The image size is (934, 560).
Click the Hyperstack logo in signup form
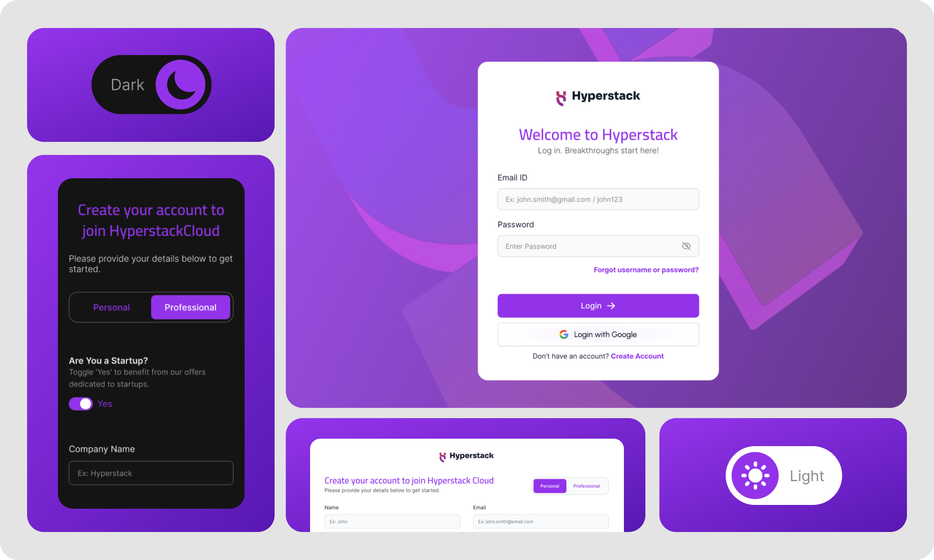[x=465, y=455]
